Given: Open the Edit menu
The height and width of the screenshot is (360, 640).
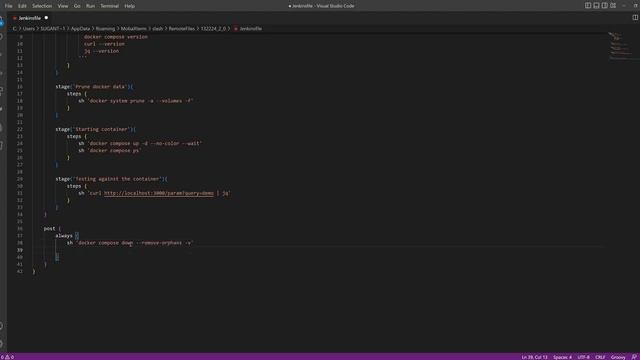Looking at the screenshot, I should (22, 6).
